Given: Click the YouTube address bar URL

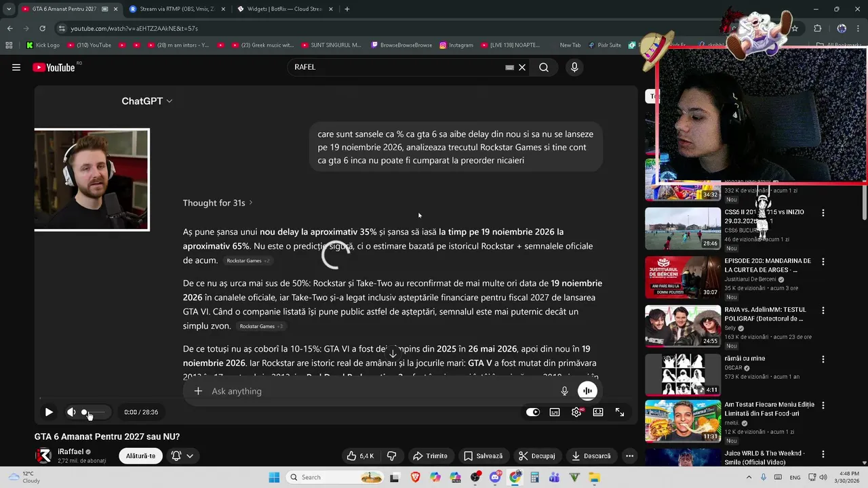Looking at the screenshot, I should coord(134,28).
